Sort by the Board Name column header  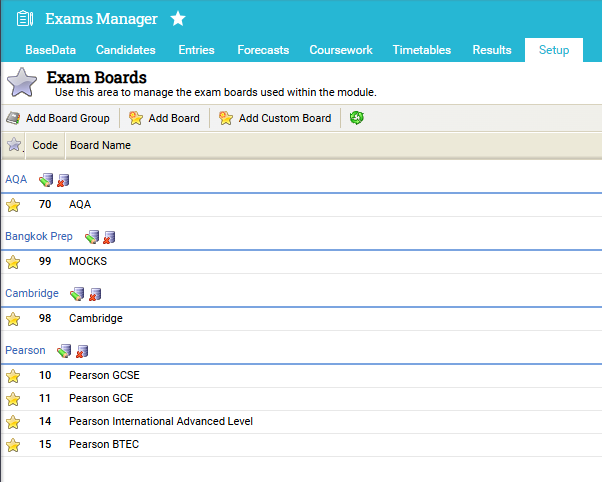(100, 145)
